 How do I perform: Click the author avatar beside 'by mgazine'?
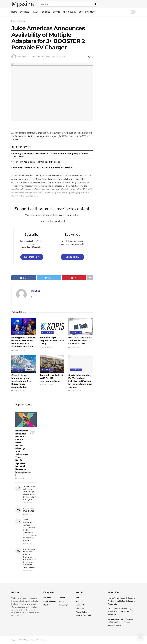13,56
